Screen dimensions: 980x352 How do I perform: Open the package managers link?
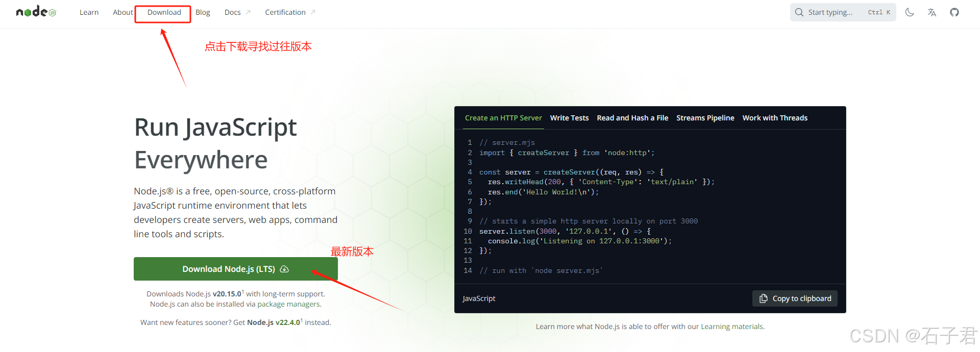(288, 304)
